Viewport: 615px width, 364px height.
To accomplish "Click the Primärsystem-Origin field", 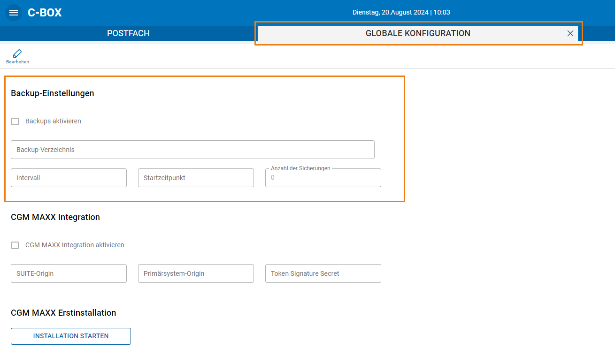I will [196, 273].
